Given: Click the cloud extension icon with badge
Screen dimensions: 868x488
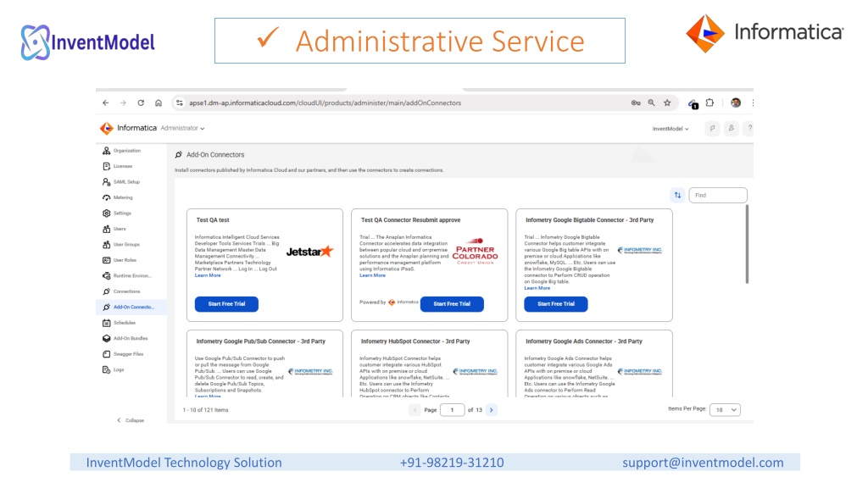Looking at the screenshot, I should click(x=693, y=103).
